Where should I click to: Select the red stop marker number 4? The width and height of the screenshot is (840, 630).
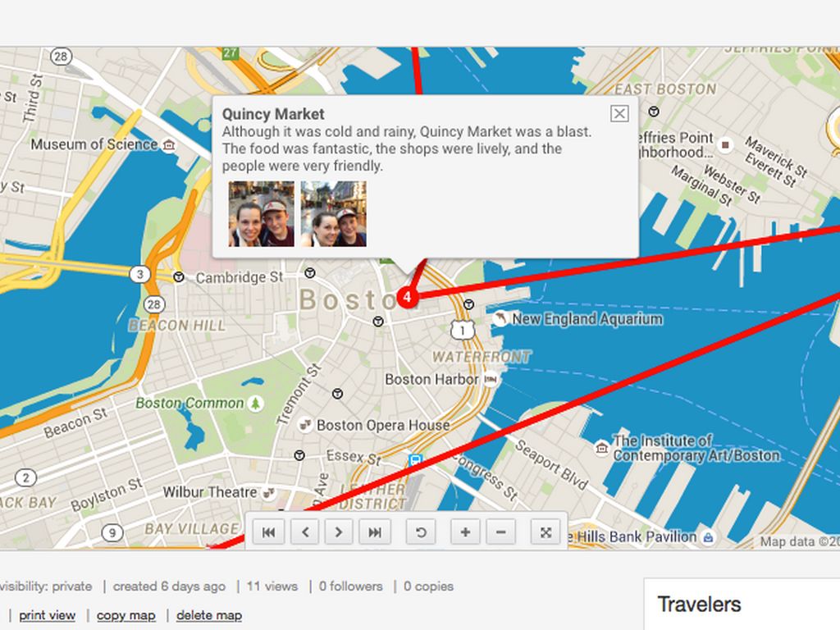tap(407, 297)
